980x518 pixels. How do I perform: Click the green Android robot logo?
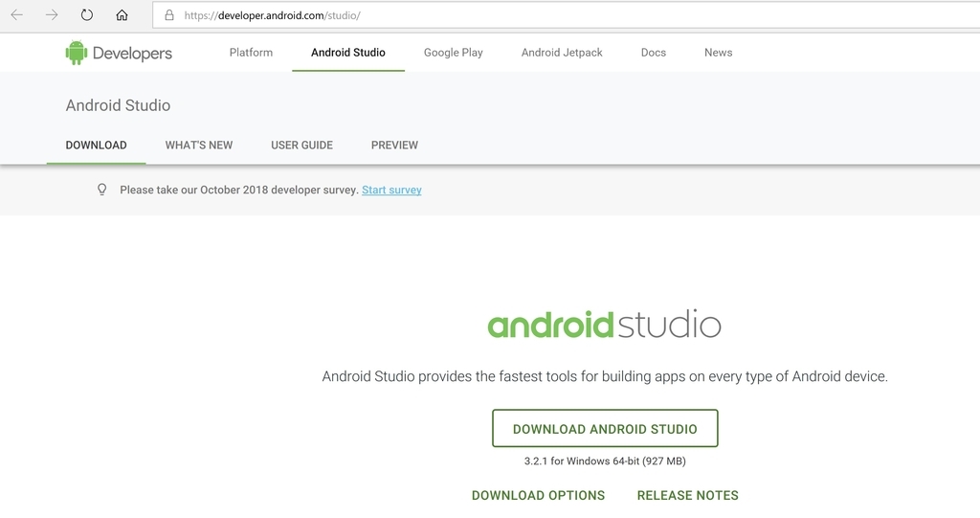[x=77, y=54]
